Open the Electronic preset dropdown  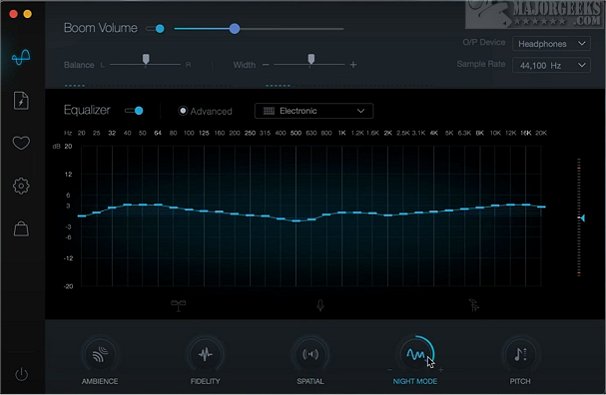coord(314,111)
